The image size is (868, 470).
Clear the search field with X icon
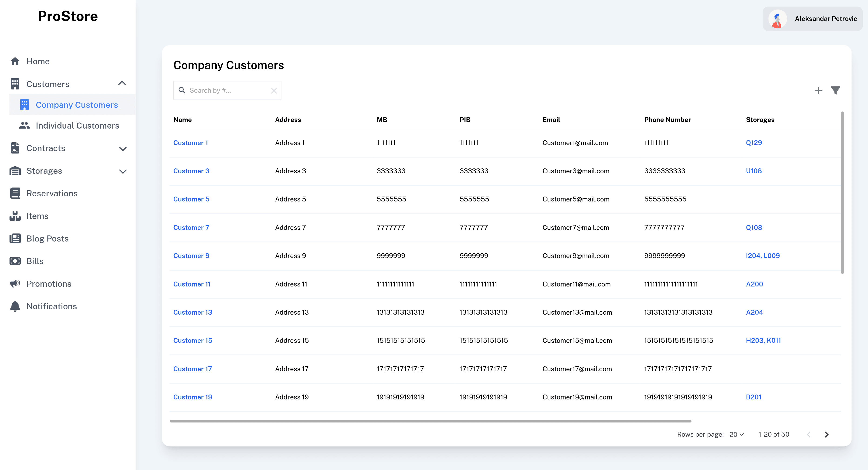(x=274, y=90)
